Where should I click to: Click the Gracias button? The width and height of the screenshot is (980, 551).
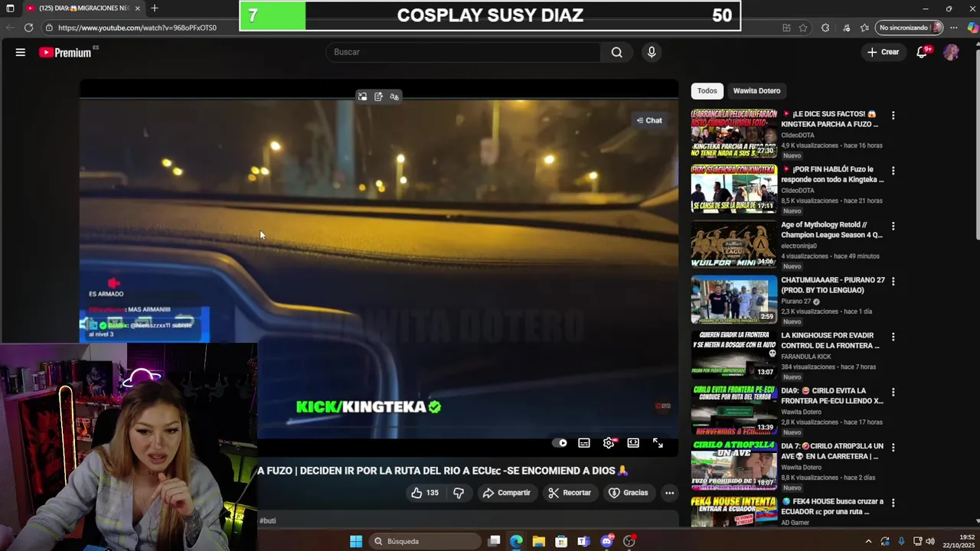coord(629,493)
